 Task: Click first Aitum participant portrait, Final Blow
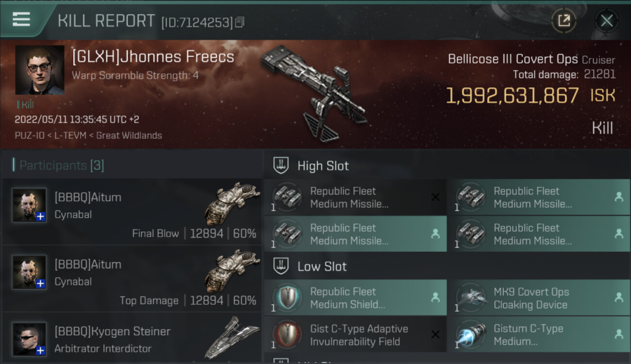pos(30,205)
